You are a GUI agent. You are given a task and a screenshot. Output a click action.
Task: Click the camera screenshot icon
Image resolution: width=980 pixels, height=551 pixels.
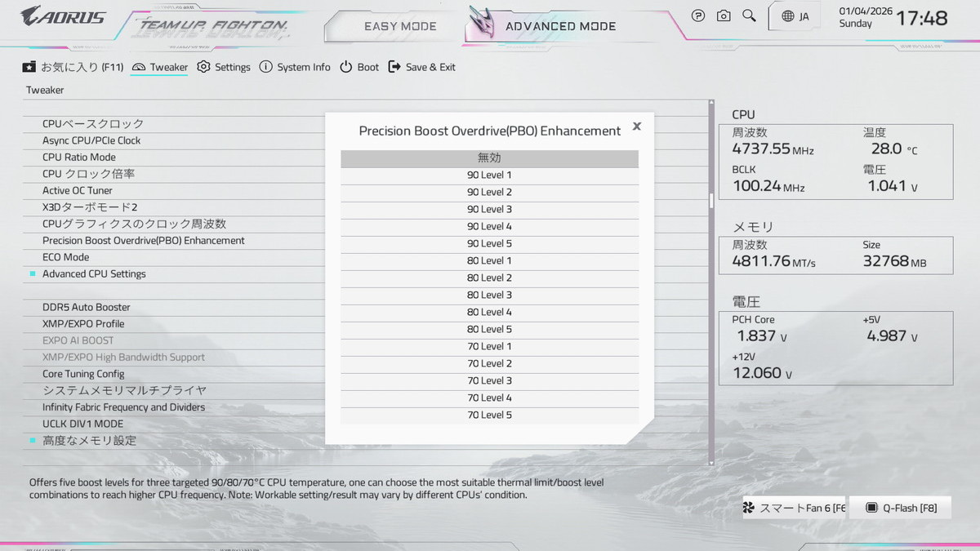point(724,16)
